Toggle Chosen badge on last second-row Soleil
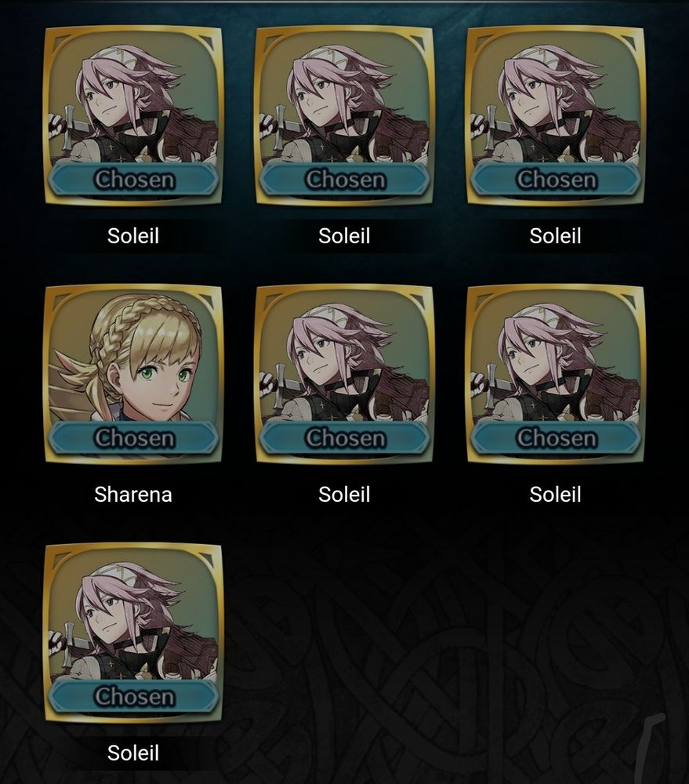 (x=556, y=437)
